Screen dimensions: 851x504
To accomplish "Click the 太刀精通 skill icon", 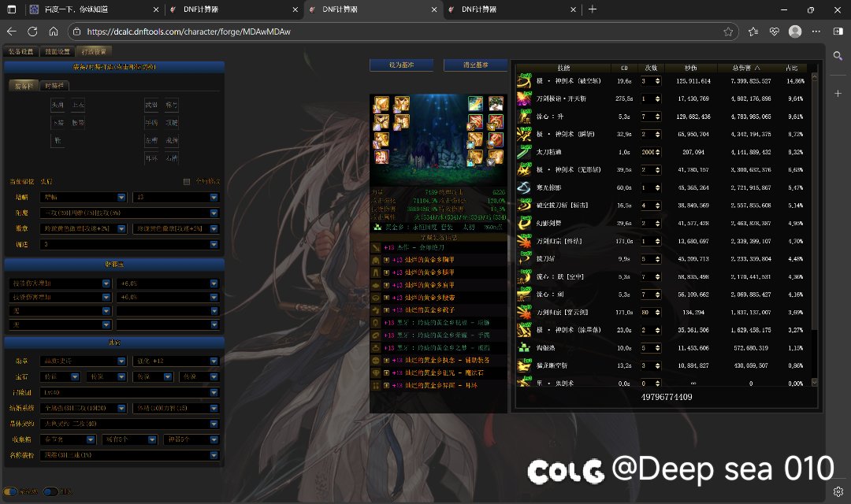I will click(x=524, y=152).
